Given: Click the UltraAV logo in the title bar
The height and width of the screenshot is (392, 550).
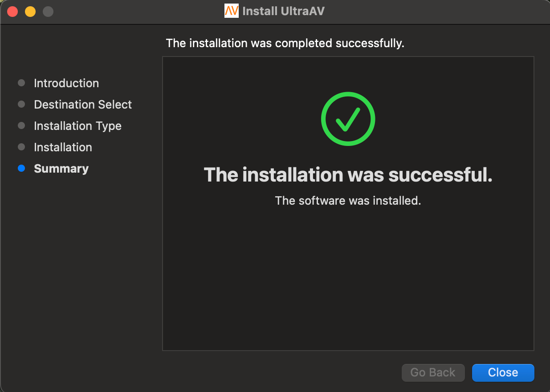Looking at the screenshot, I should pyautogui.click(x=232, y=11).
